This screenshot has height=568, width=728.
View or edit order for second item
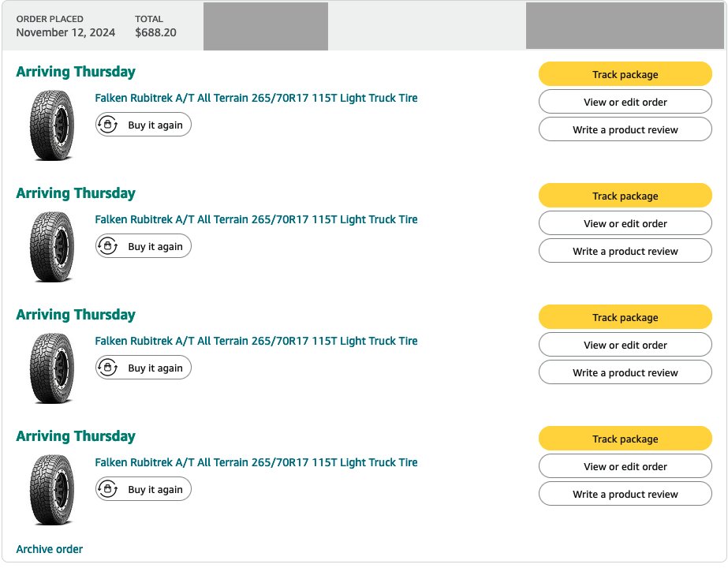tap(625, 223)
